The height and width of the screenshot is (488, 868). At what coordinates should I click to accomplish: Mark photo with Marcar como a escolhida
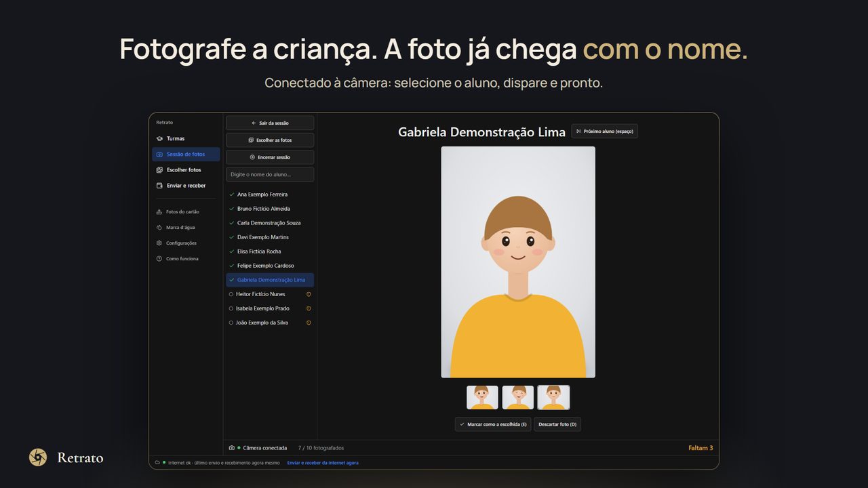point(493,424)
